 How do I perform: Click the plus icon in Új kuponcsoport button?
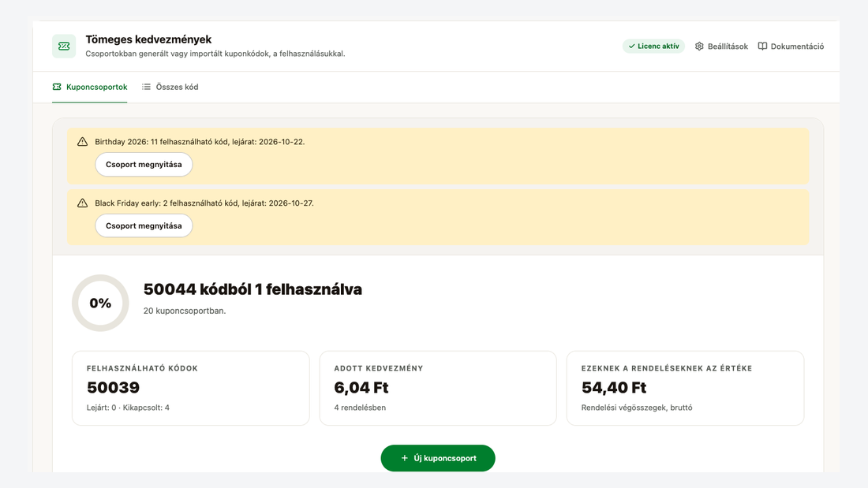coord(405,458)
